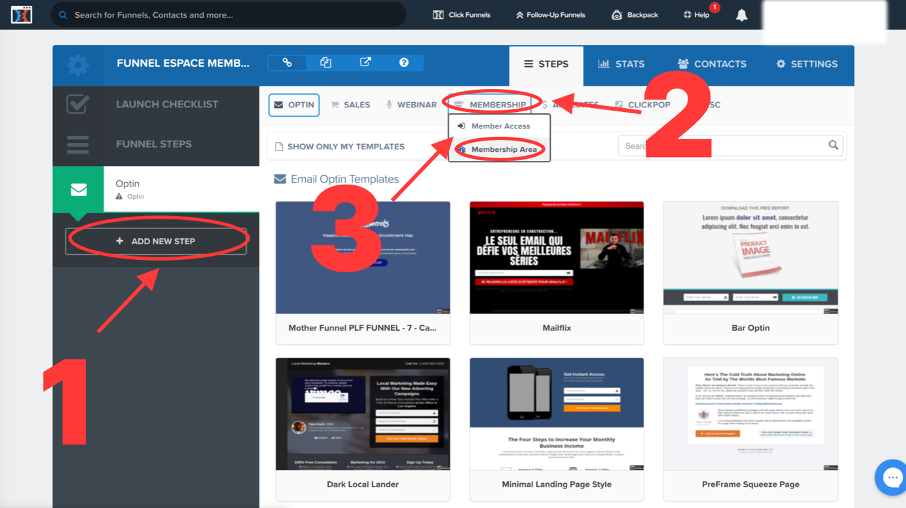Open the Mailflix template thumbnail

point(556,258)
